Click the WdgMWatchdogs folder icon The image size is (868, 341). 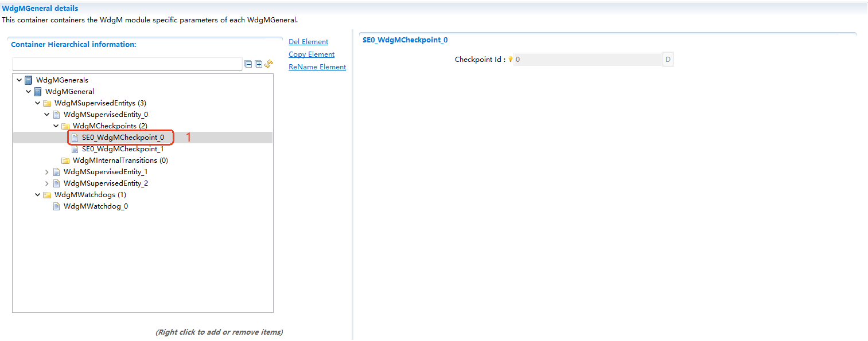(x=47, y=195)
